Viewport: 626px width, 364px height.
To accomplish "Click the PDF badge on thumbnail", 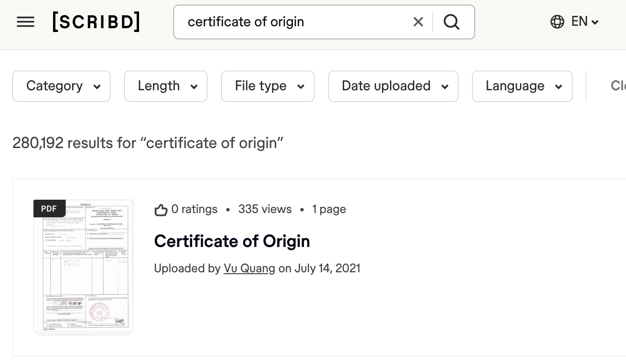I will click(x=49, y=209).
